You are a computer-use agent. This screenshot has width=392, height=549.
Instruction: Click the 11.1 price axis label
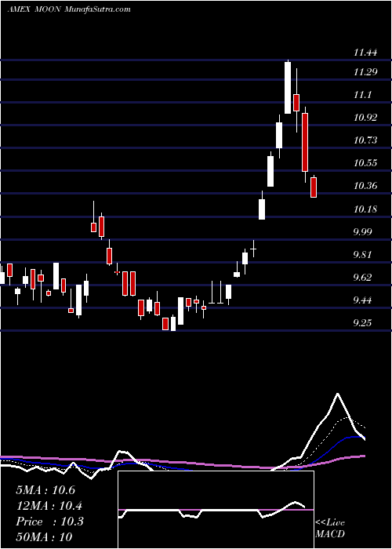[x=363, y=95]
